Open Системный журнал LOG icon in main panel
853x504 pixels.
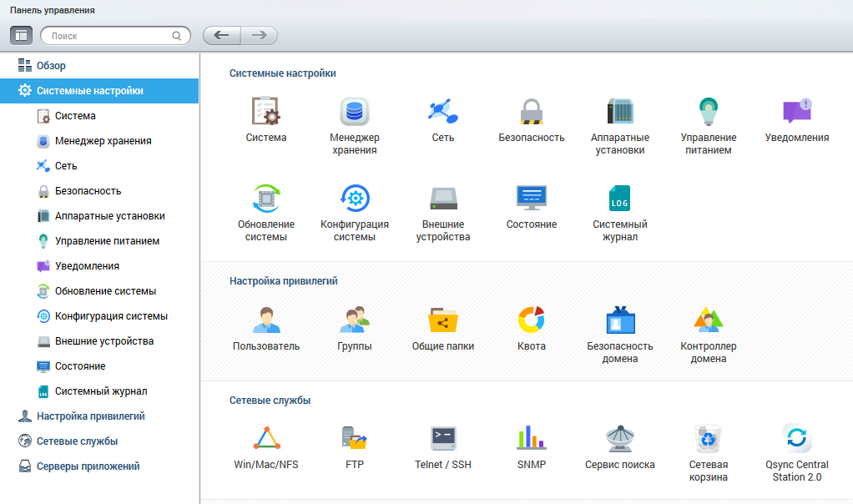(x=620, y=199)
